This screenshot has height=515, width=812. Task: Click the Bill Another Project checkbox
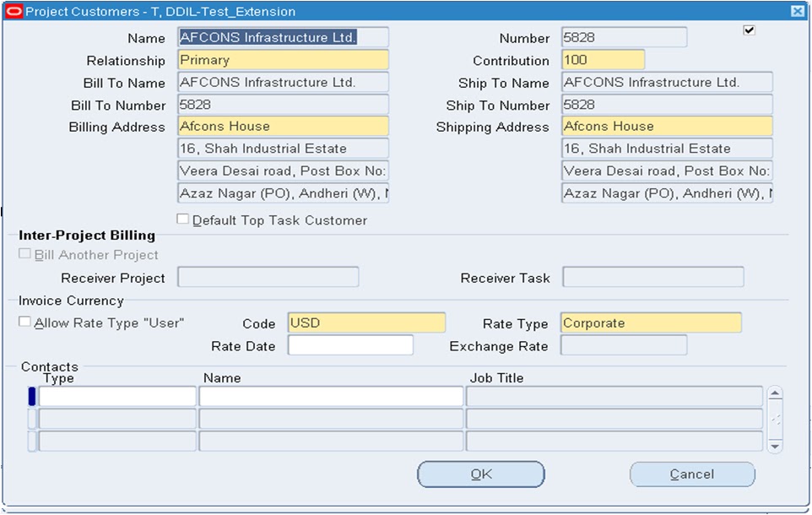pos(24,254)
